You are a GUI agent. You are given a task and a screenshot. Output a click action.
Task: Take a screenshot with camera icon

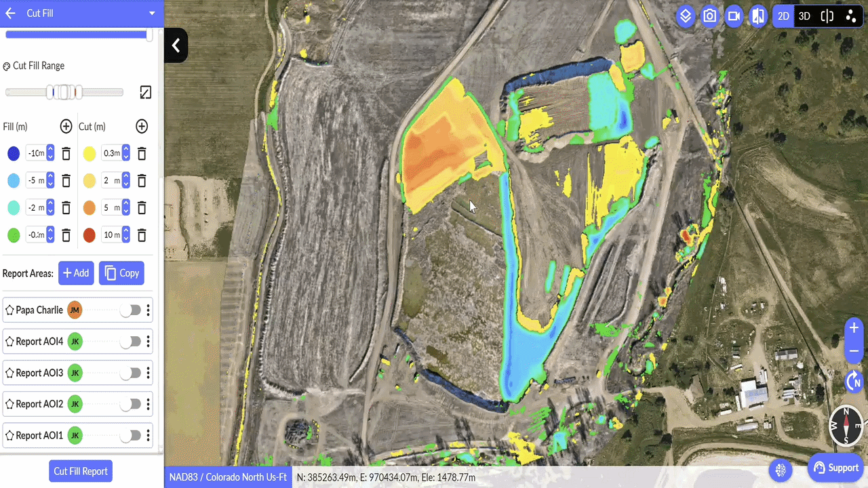[x=709, y=16]
